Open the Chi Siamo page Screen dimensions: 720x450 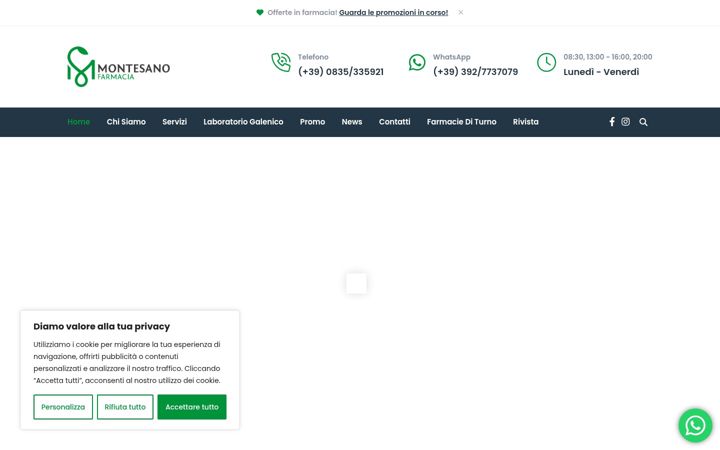pyautogui.click(x=126, y=122)
